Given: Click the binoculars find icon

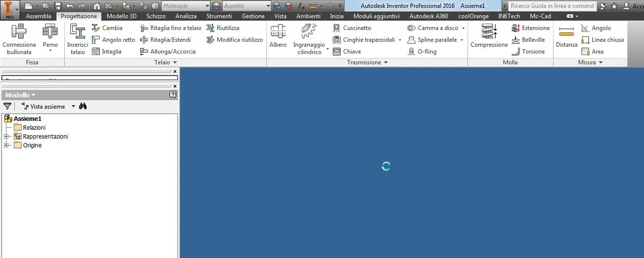Looking at the screenshot, I should [x=83, y=106].
